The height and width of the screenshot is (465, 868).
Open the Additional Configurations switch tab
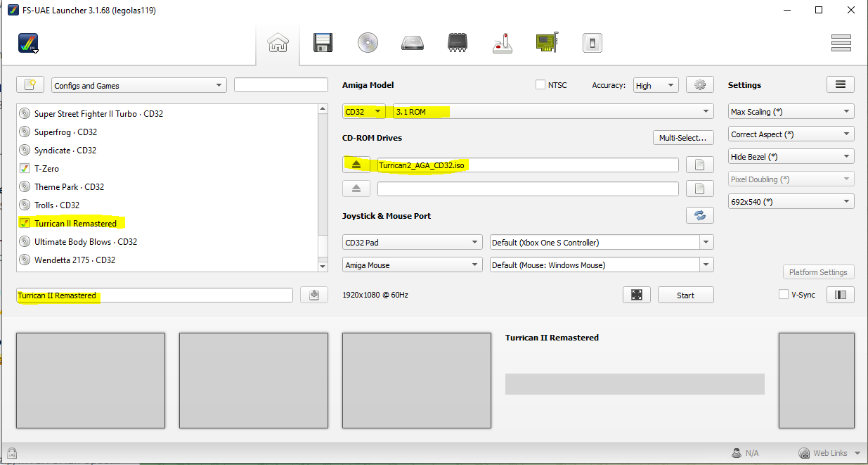point(592,44)
